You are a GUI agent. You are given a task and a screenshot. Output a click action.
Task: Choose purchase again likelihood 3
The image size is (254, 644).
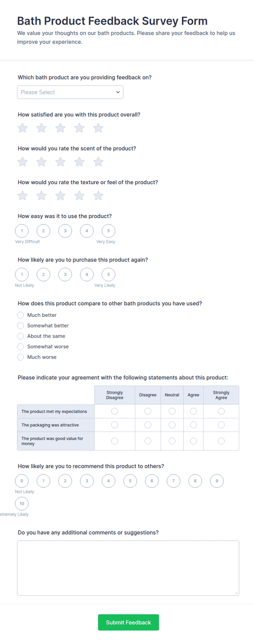point(65,275)
